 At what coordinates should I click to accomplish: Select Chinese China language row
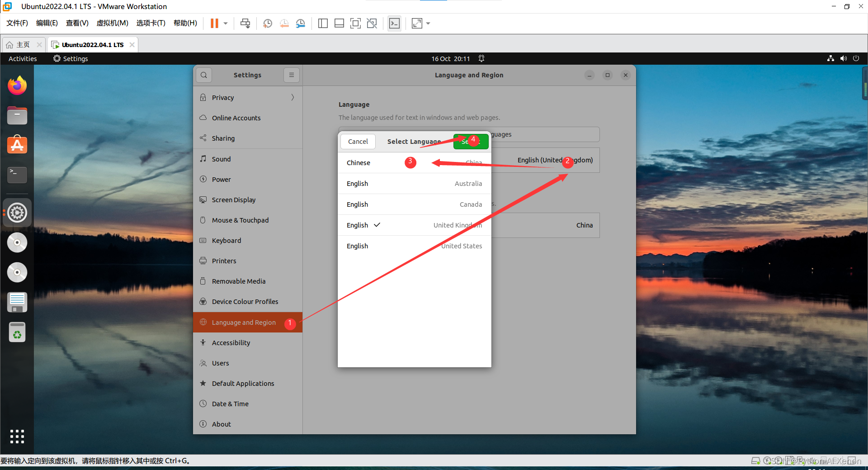pos(415,163)
